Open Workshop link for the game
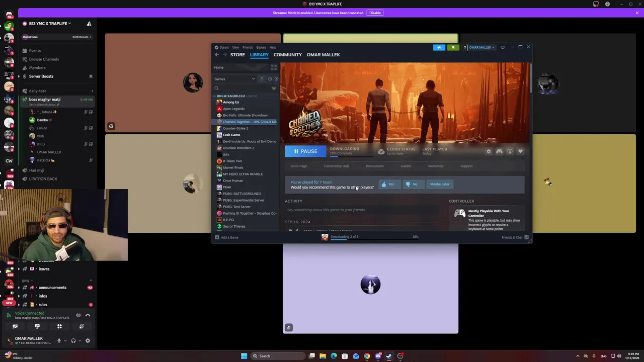 coord(436,166)
